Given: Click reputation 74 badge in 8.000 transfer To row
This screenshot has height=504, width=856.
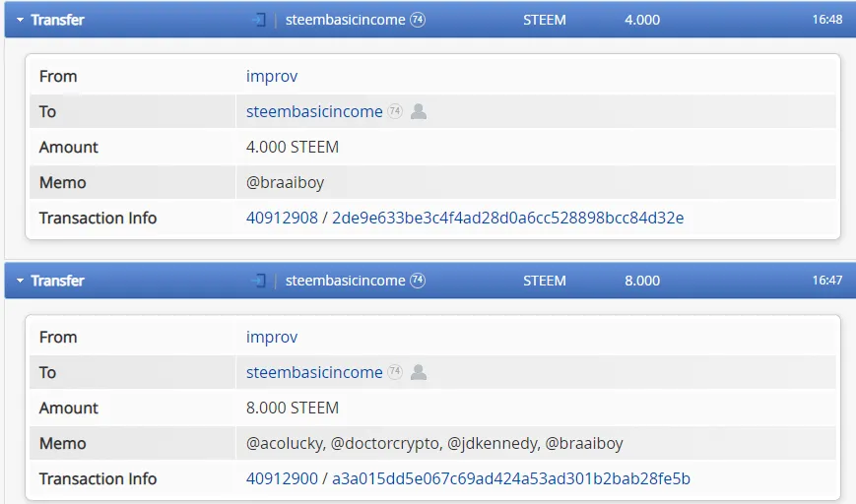Looking at the screenshot, I should [x=395, y=372].
